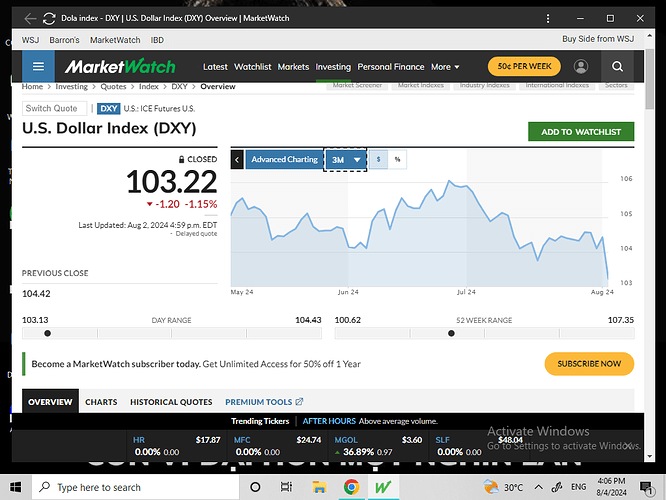Reload the page with refresh icon
Image resolution: width=666 pixels, height=500 pixels.
click(x=49, y=19)
